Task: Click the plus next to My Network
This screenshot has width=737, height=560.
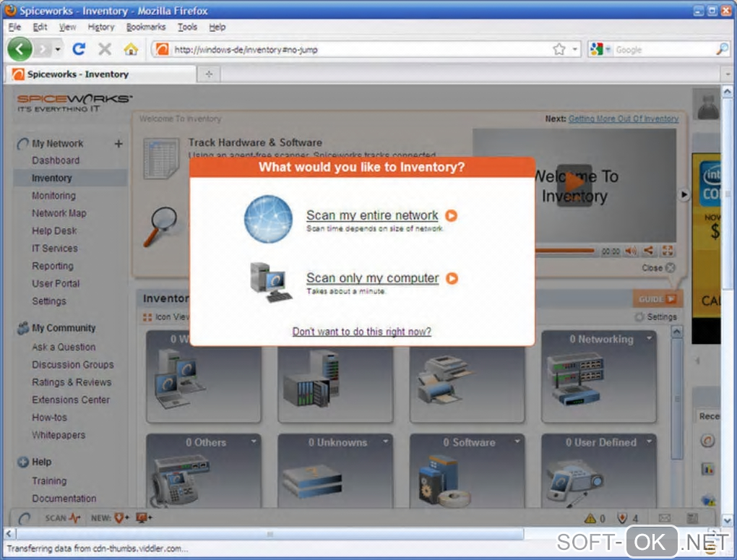Action: tap(118, 143)
